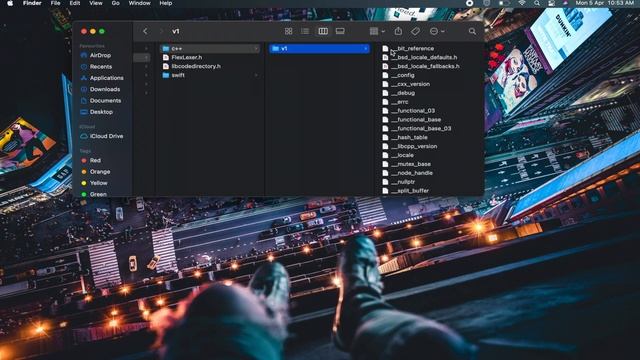Screen dimensions: 640x360
Task: Open Downloads in the sidebar
Action: coord(104,89)
